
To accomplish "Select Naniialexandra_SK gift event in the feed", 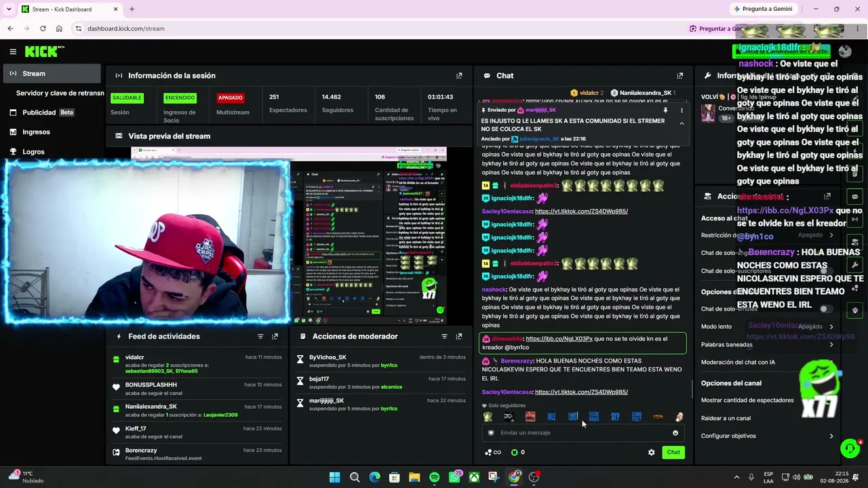I will point(197,410).
